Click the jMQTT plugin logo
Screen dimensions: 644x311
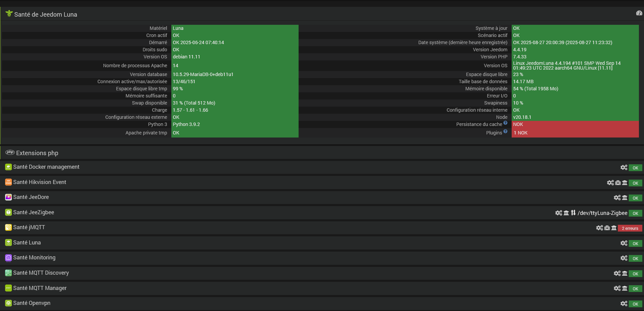tap(8, 227)
